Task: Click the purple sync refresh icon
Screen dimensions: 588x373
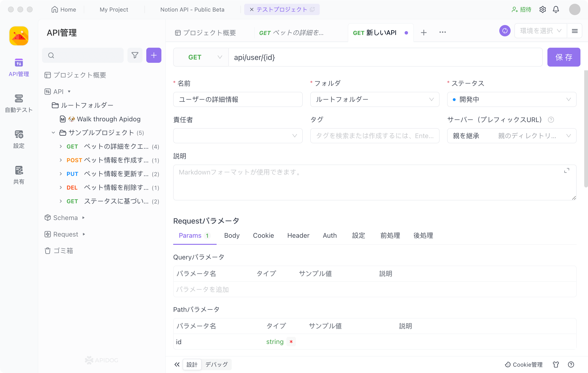Action: [505, 31]
